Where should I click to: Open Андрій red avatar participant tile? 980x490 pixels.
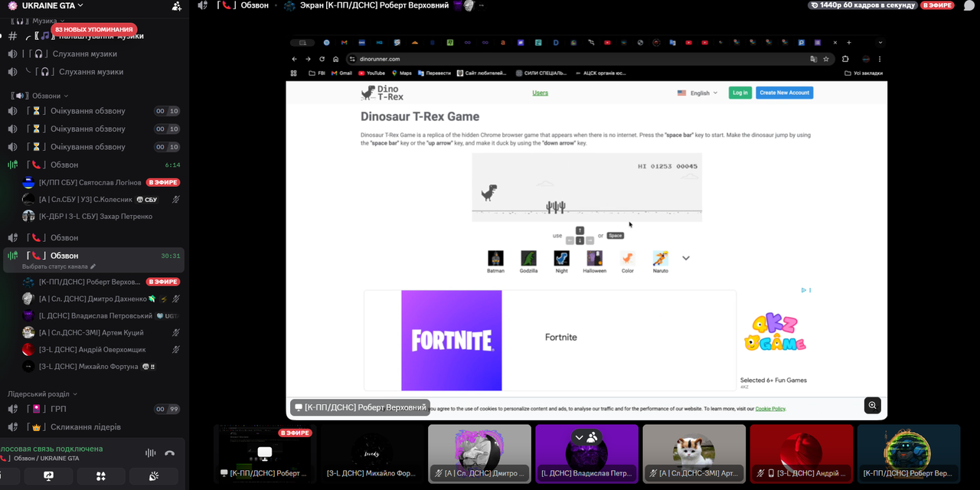(801, 452)
